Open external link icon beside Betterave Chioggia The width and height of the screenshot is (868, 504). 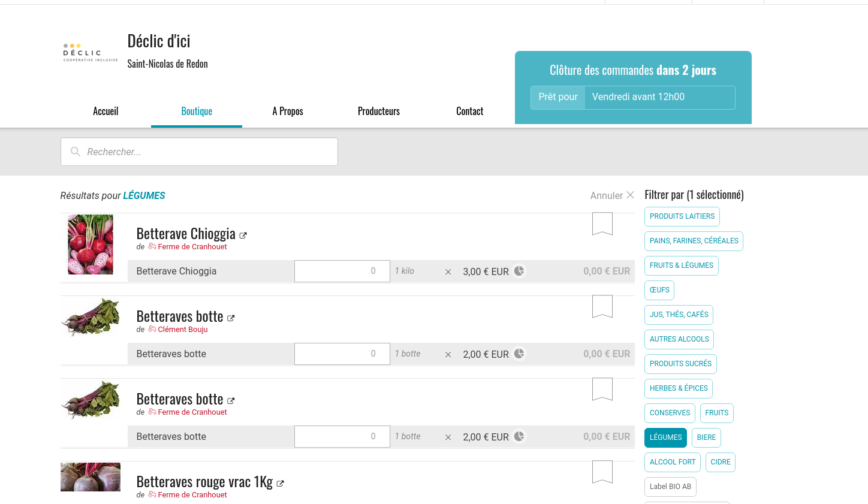[243, 236]
